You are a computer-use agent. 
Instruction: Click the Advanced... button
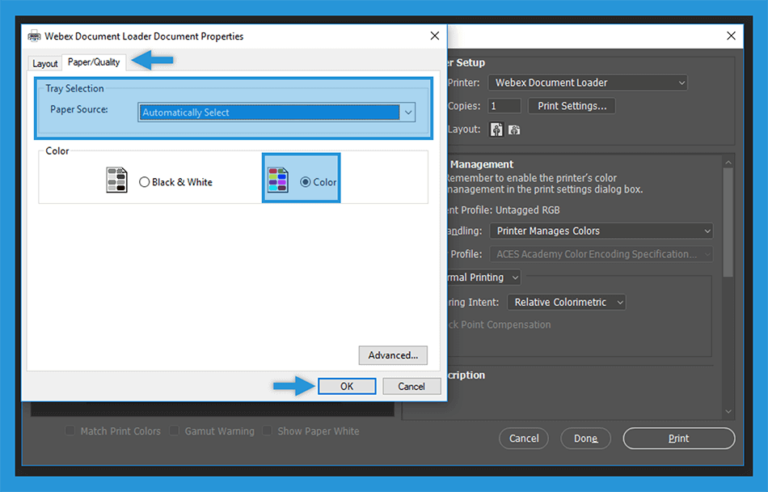393,355
